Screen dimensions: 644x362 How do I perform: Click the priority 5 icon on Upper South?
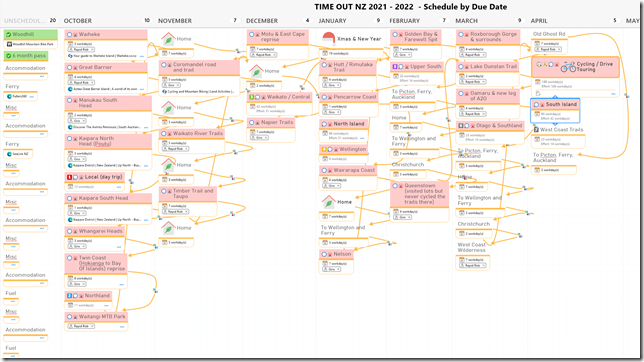395,67
